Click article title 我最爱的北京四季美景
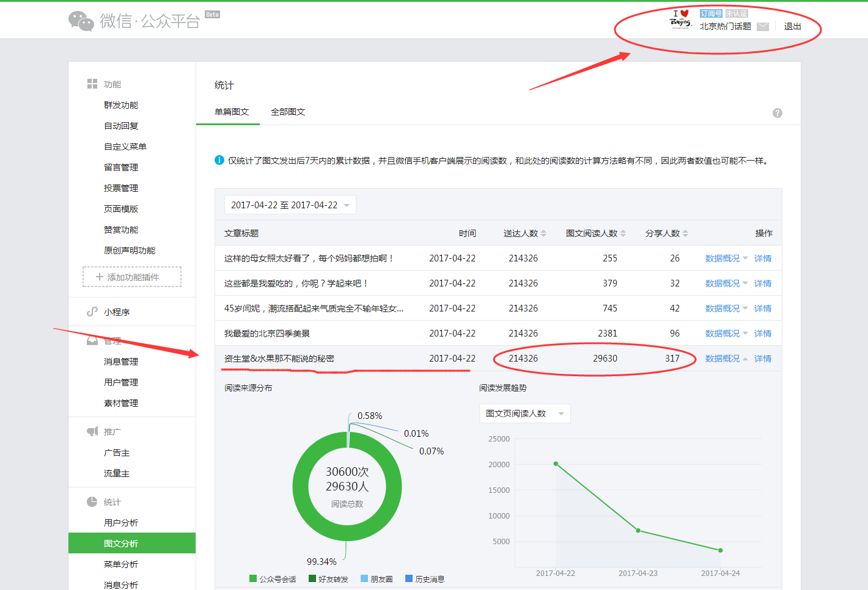 pos(267,333)
